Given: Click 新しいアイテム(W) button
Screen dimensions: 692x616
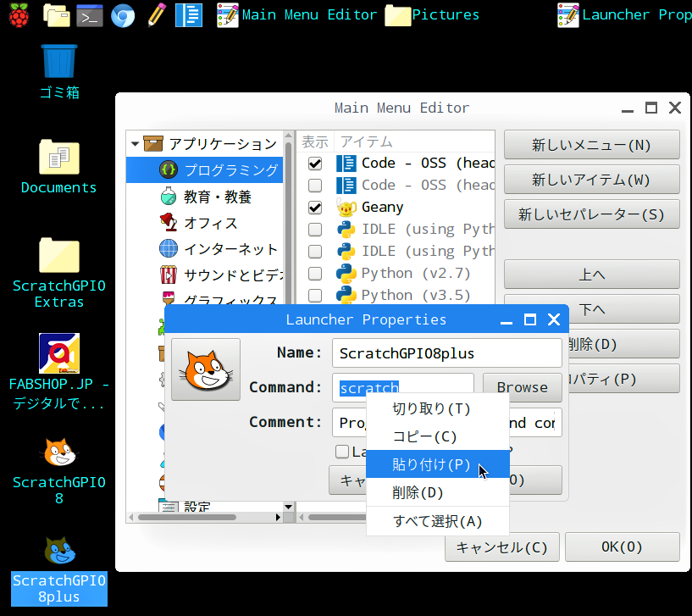Looking at the screenshot, I should [591, 180].
